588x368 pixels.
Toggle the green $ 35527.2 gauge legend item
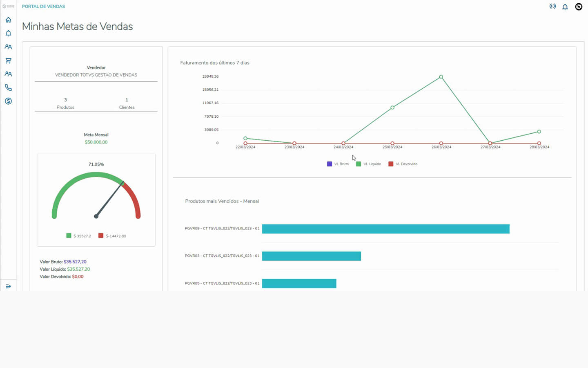[78, 236]
